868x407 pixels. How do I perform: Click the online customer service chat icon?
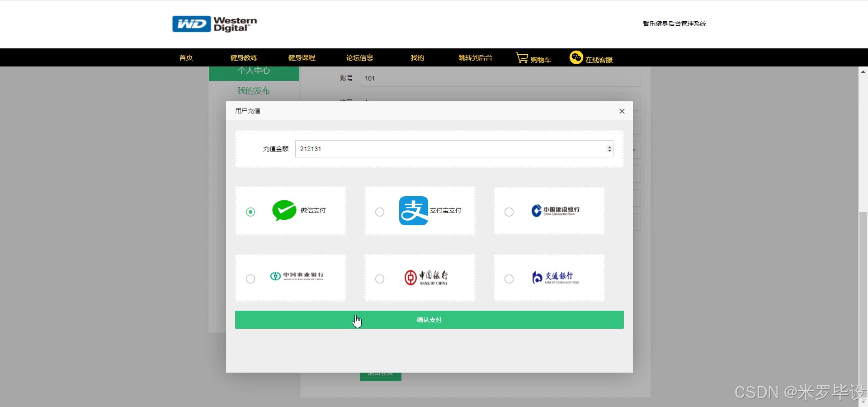tap(576, 57)
